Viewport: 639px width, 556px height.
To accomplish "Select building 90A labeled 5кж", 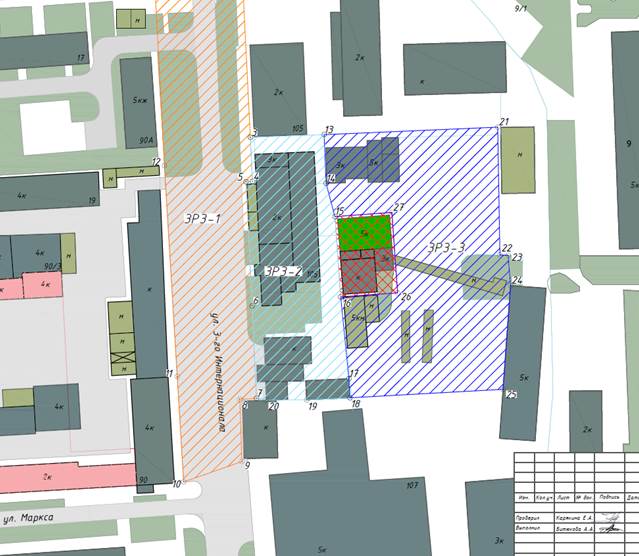I will [x=138, y=103].
